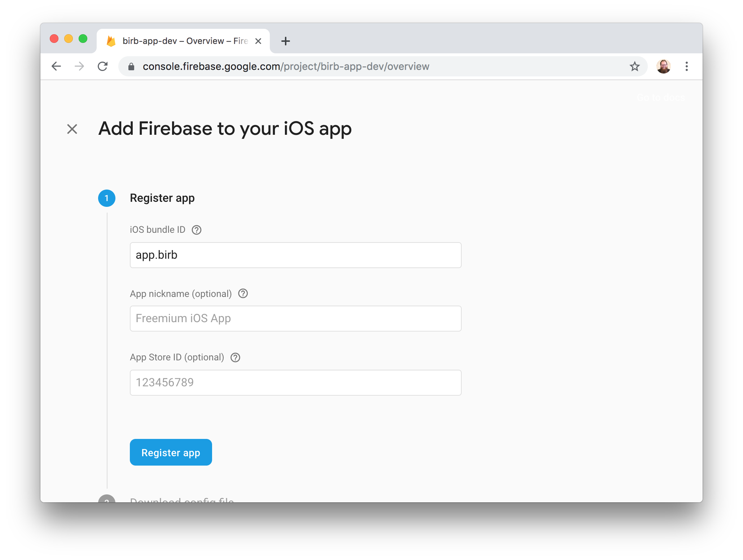Click the App Store ID optional field

coord(295,382)
